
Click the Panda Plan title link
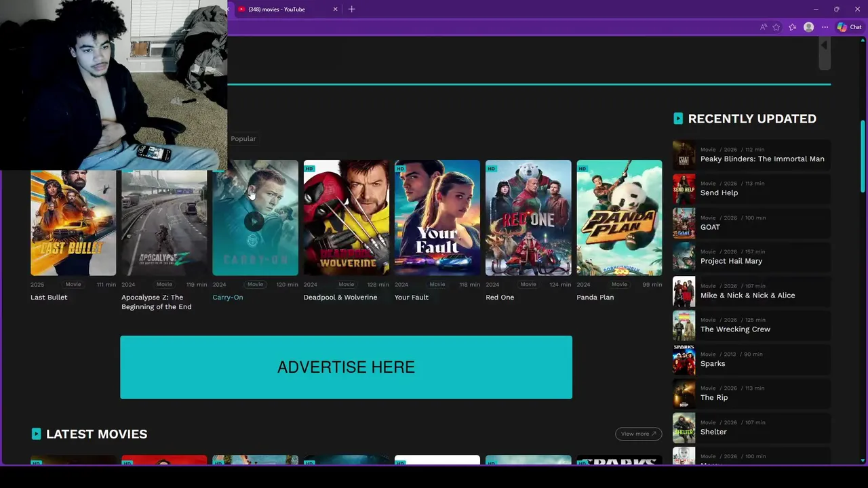pos(595,298)
